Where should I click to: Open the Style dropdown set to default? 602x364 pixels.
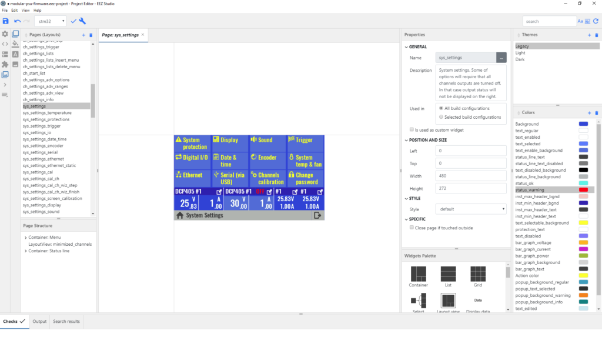pyautogui.click(x=471, y=209)
